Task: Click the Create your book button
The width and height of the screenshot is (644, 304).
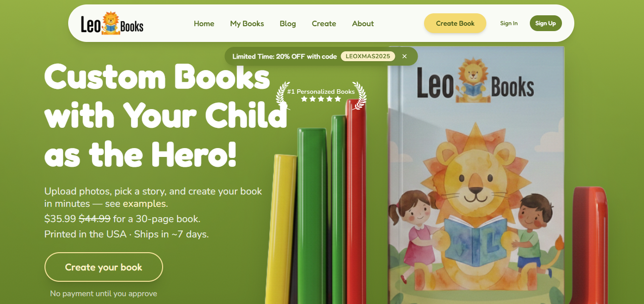Action: [x=104, y=267]
